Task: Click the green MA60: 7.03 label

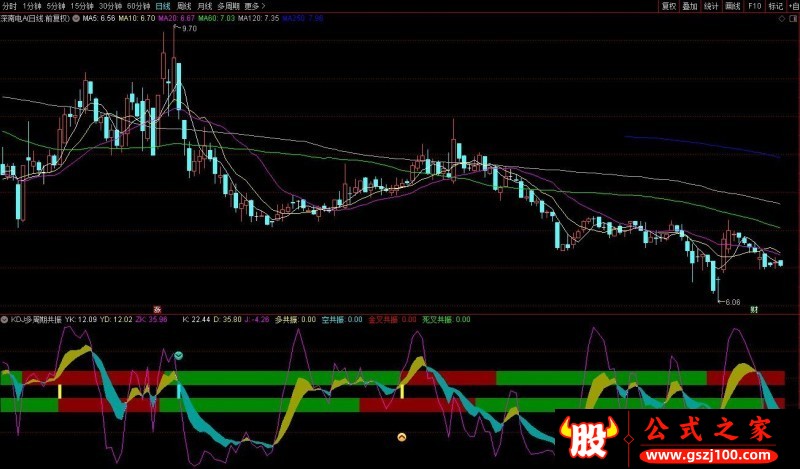Action: tap(217, 18)
